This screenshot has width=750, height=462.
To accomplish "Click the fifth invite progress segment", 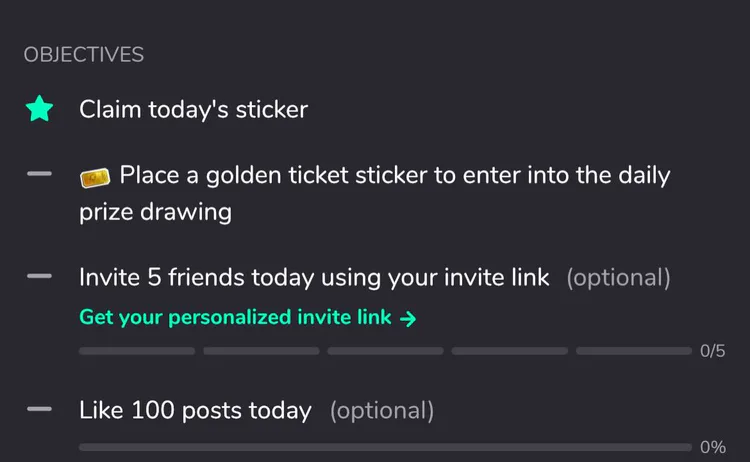I will pyautogui.click(x=634, y=351).
